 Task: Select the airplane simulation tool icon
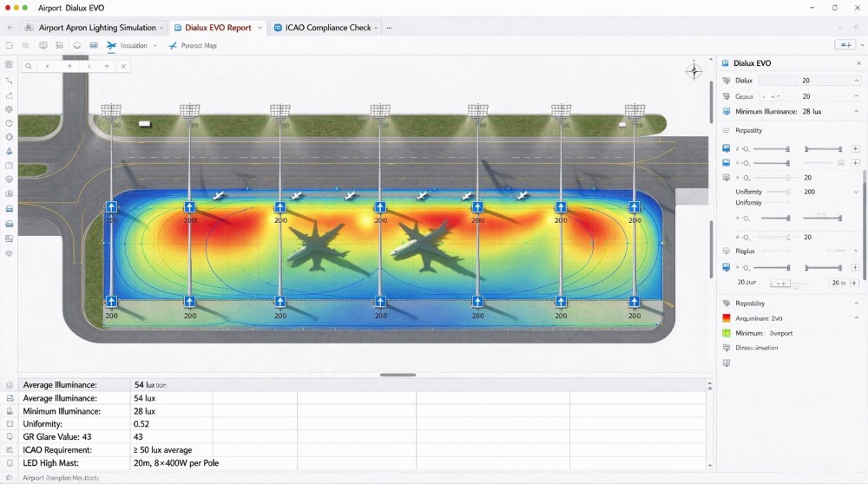point(111,45)
